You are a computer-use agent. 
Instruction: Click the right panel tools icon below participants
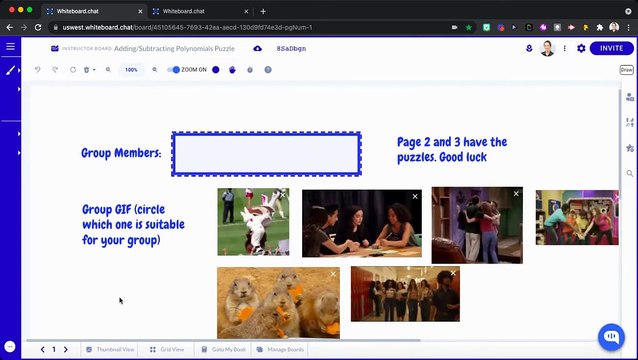[x=630, y=122]
